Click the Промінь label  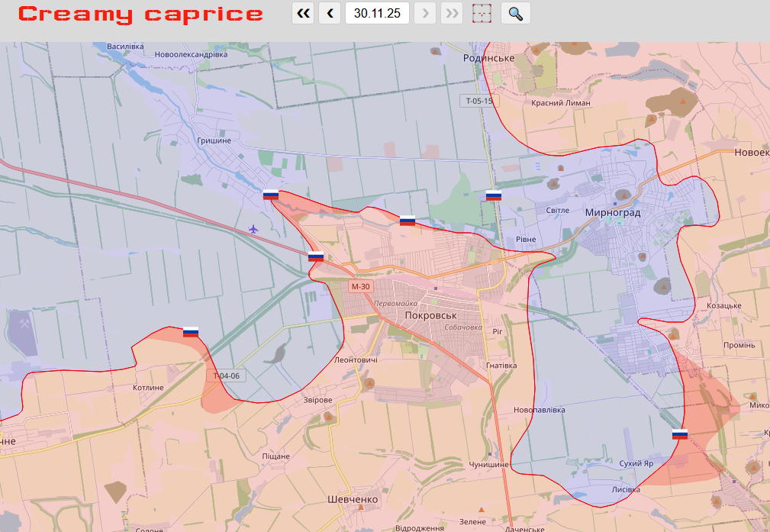pos(739,345)
